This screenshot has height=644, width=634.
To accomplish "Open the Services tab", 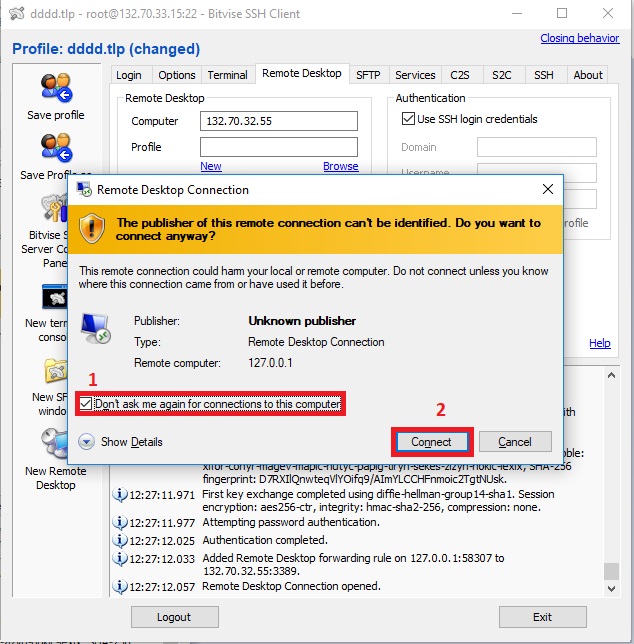I will point(415,75).
